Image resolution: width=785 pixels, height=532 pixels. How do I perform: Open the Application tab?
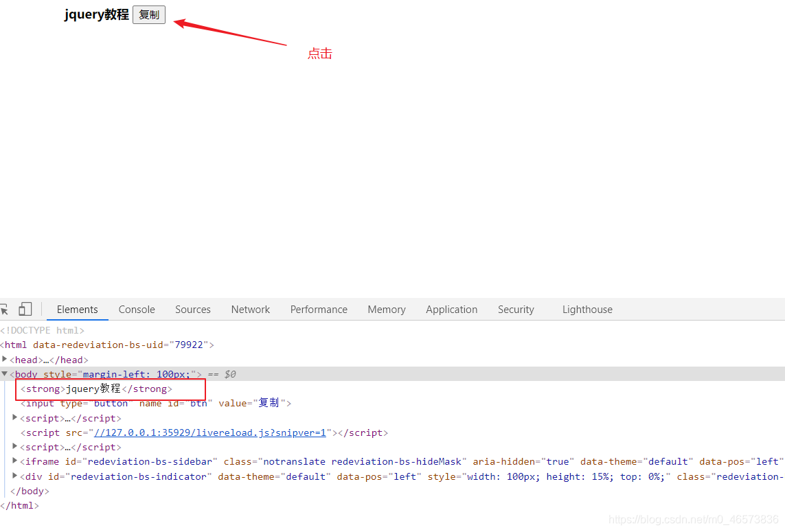click(x=452, y=310)
